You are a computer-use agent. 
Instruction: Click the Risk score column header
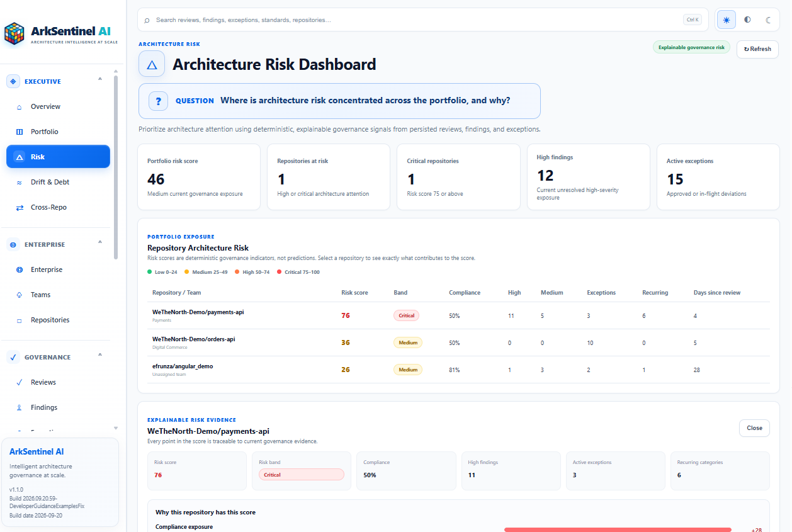point(354,293)
